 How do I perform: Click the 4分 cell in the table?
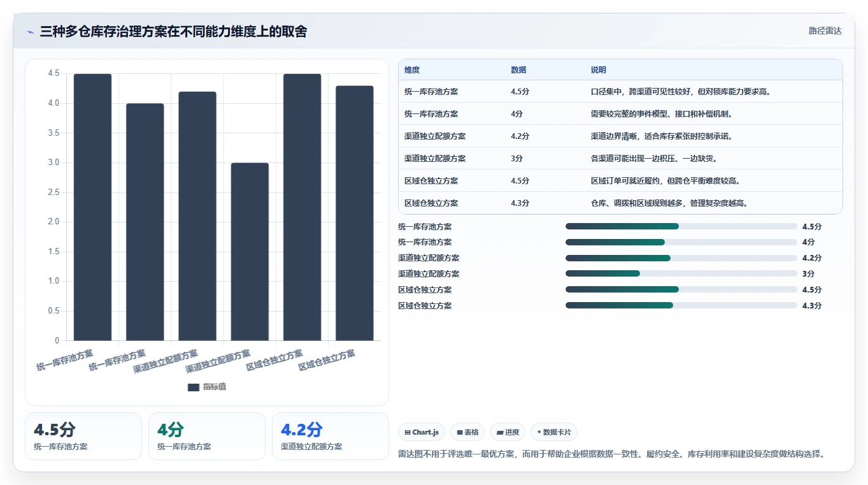(516, 114)
